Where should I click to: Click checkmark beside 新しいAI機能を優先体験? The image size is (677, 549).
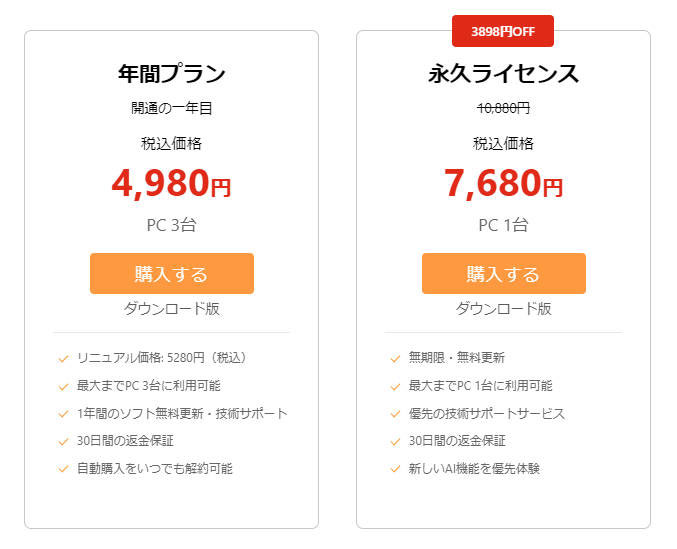coord(396,469)
